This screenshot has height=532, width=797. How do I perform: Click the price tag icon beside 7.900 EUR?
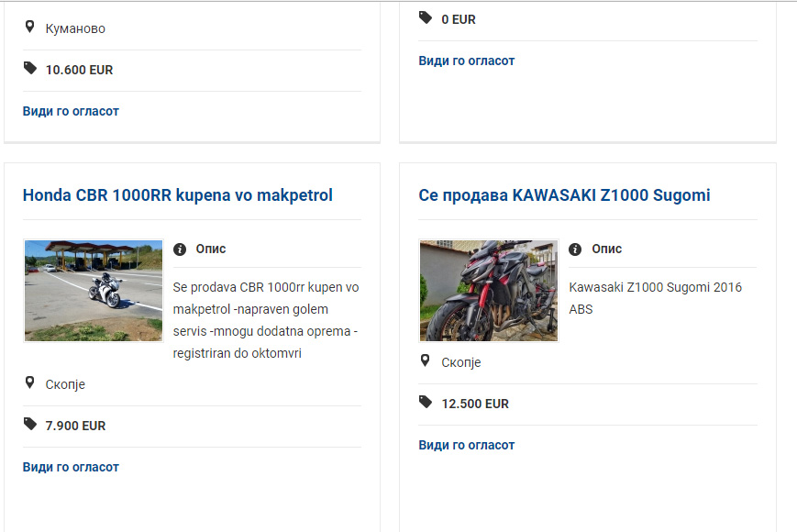pos(30,424)
